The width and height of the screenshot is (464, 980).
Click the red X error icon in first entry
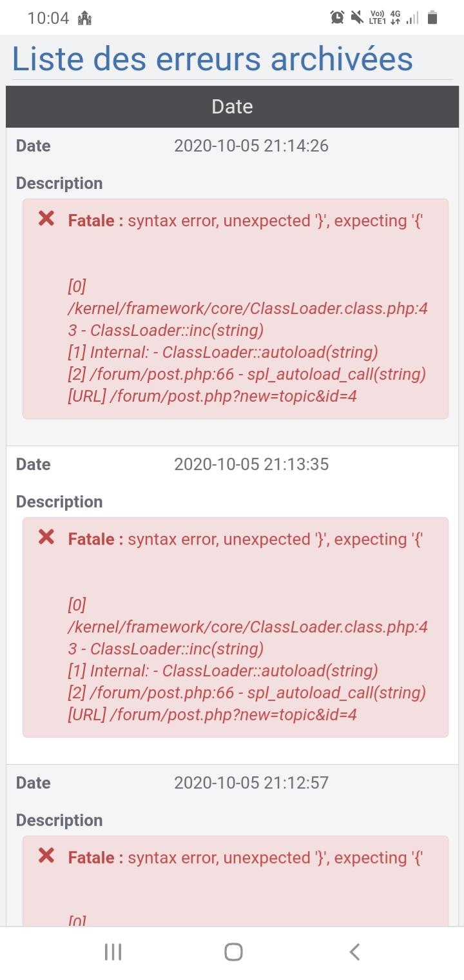point(45,219)
